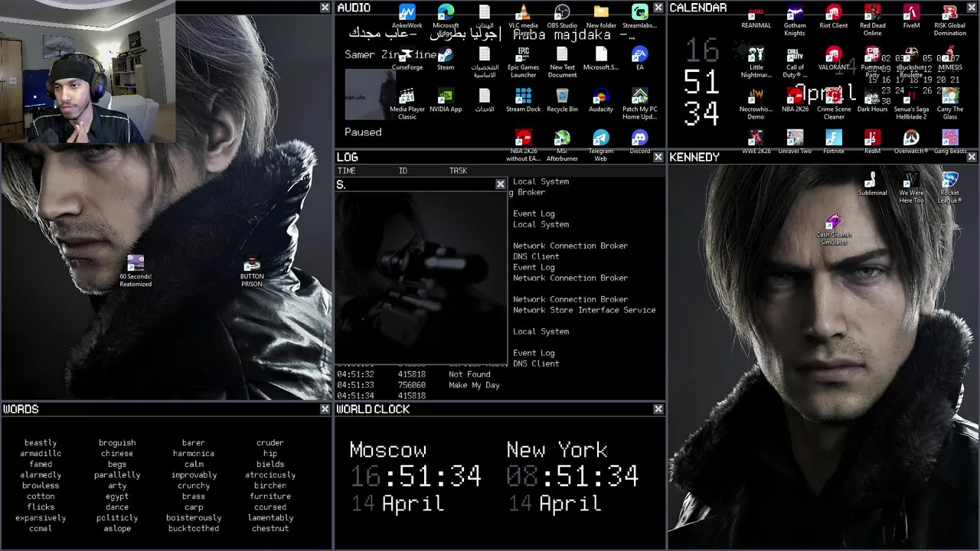Open the New Text Document file
This screenshot has height=551, width=980.
[562, 62]
